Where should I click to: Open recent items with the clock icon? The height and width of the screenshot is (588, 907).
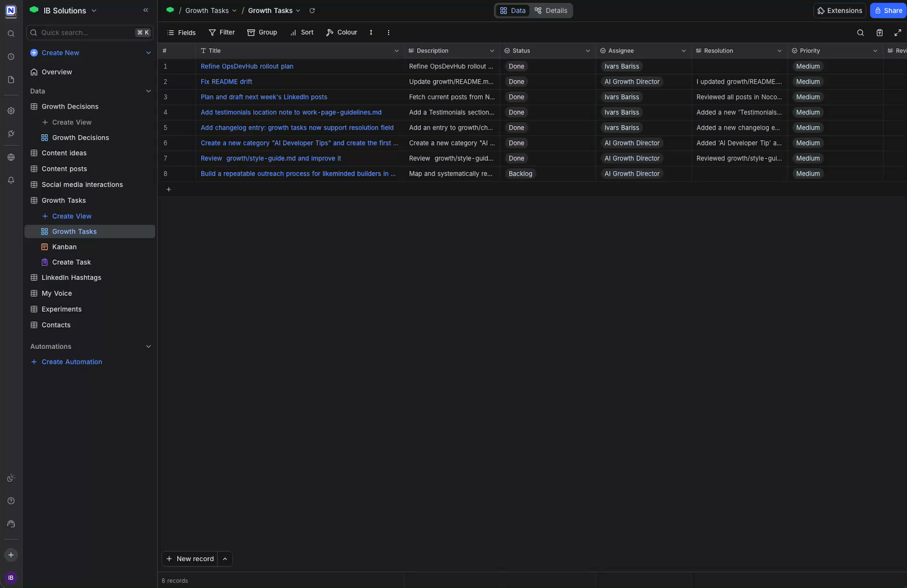point(11,56)
